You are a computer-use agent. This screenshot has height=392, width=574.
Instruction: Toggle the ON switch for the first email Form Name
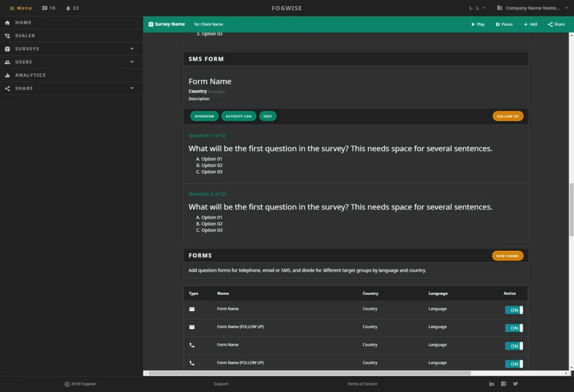pos(514,310)
